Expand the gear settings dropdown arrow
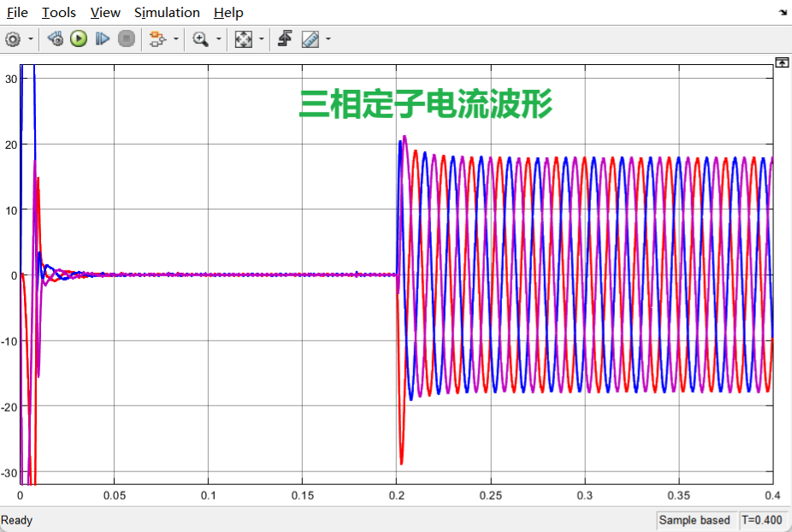Image resolution: width=792 pixels, height=532 pixels. point(30,38)
